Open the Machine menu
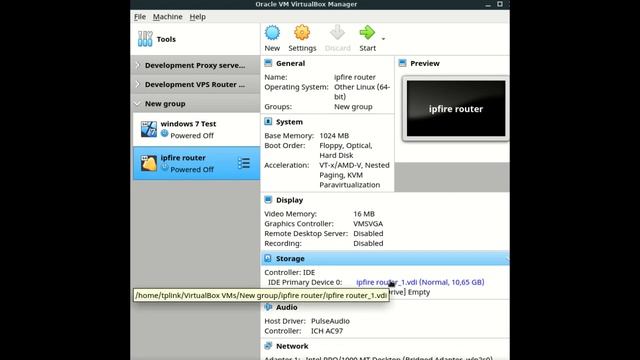640x360 pixels. (167, 17)
